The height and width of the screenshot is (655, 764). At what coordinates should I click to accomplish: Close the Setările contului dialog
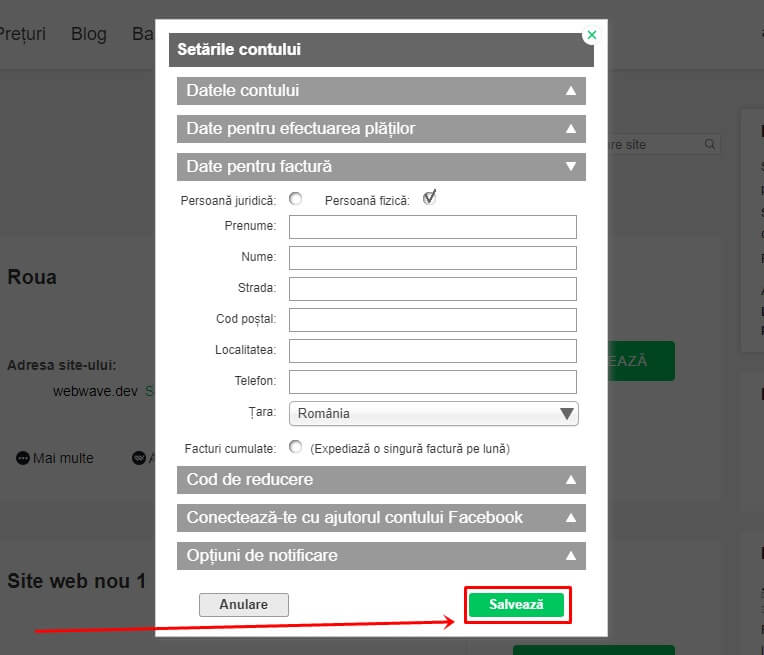click(591, 34)
